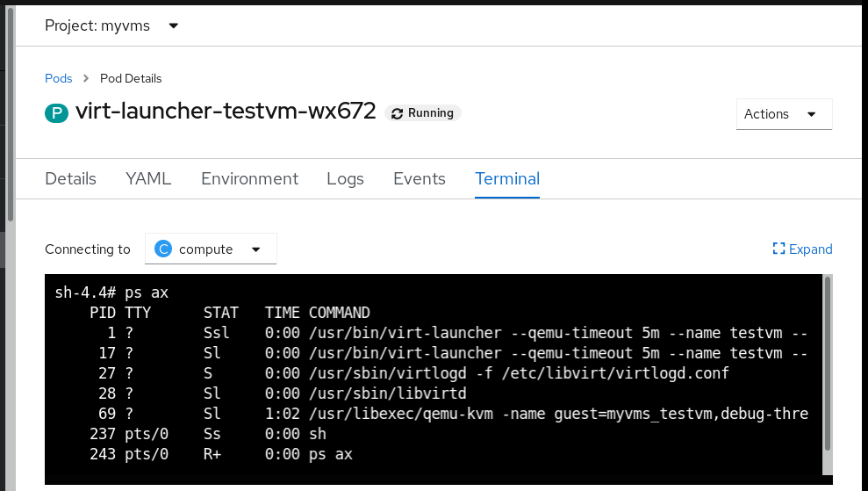Switch to the YAML tab
The height and width of the screenshot is (491, 868).
[x=148, y=179]
